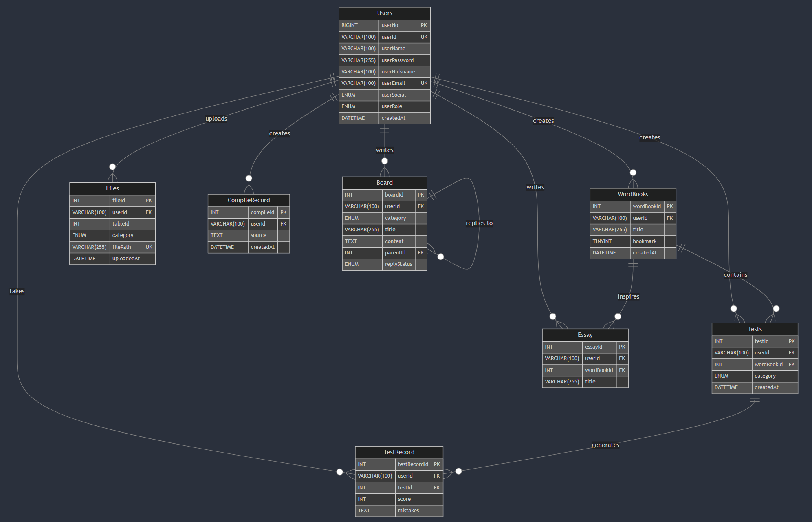Select the Tests table header

tap(754, 329)
